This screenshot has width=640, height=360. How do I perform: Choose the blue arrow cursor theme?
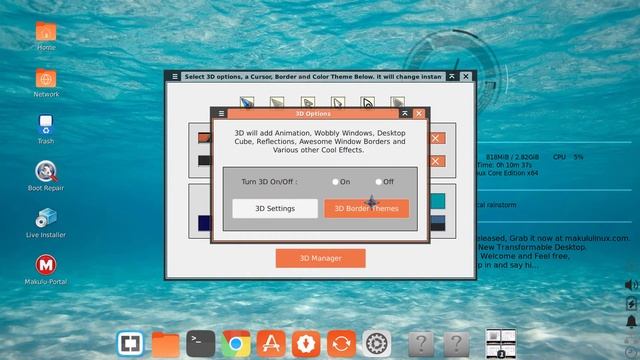tap(247, 102)
